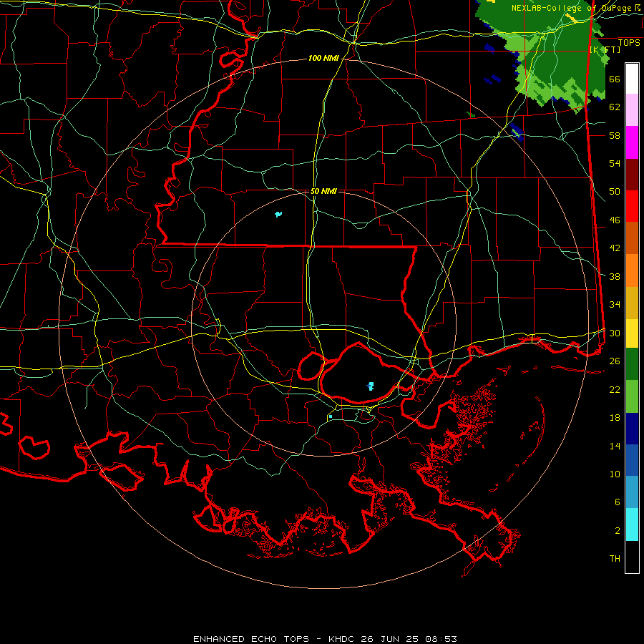Screen dimensions: 644x644
Task: Click the '14' scale value
Action: [x=615, y=446]
